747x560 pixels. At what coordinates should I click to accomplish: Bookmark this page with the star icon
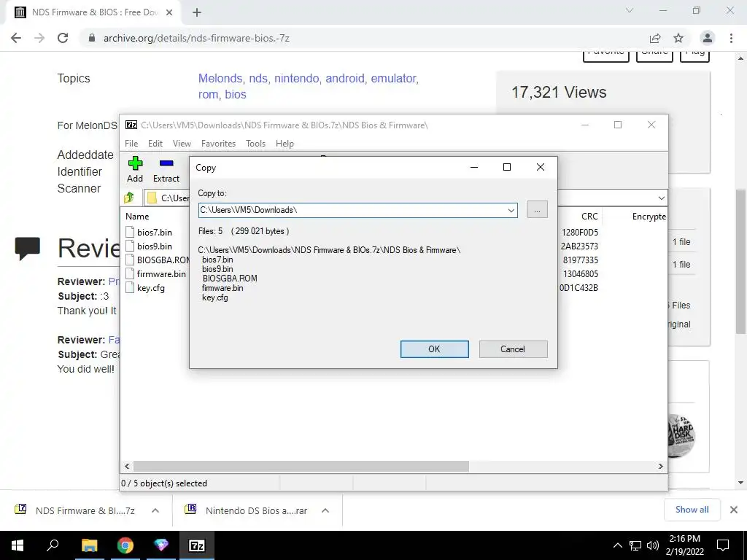(678, 38)
